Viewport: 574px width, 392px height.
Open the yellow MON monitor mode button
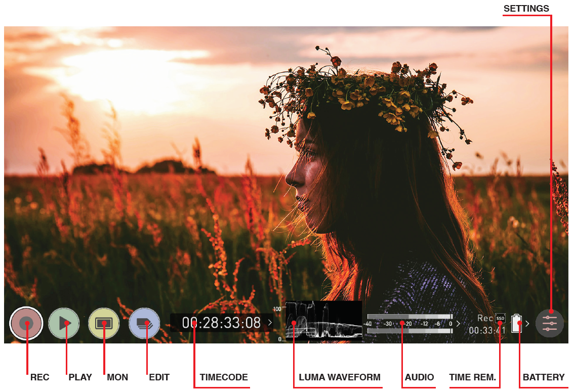pyautogui.click(x=104, y=323)
